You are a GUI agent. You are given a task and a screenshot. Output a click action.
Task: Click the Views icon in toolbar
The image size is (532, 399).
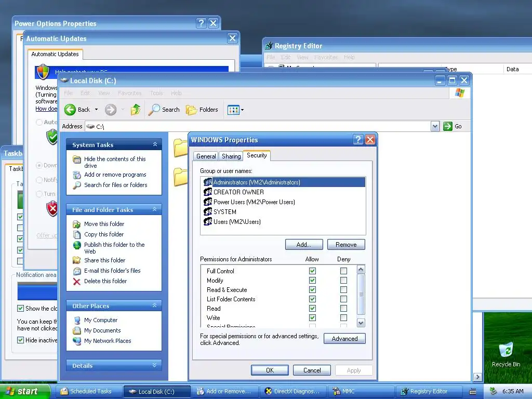point(233,110)
